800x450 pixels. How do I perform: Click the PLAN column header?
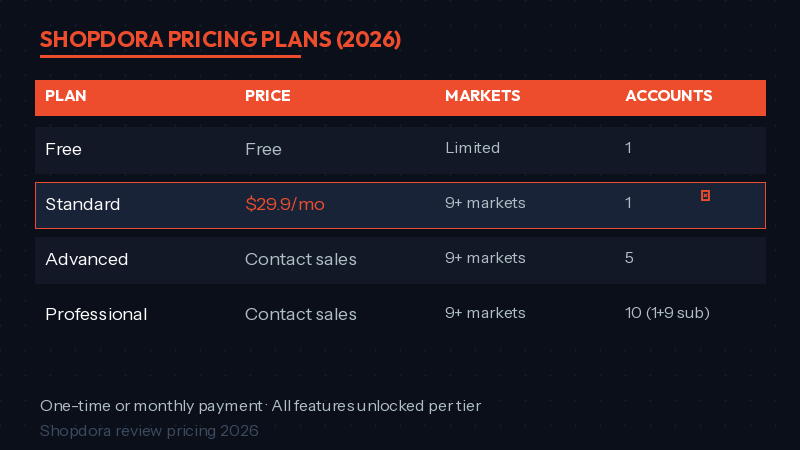[66, 96]
